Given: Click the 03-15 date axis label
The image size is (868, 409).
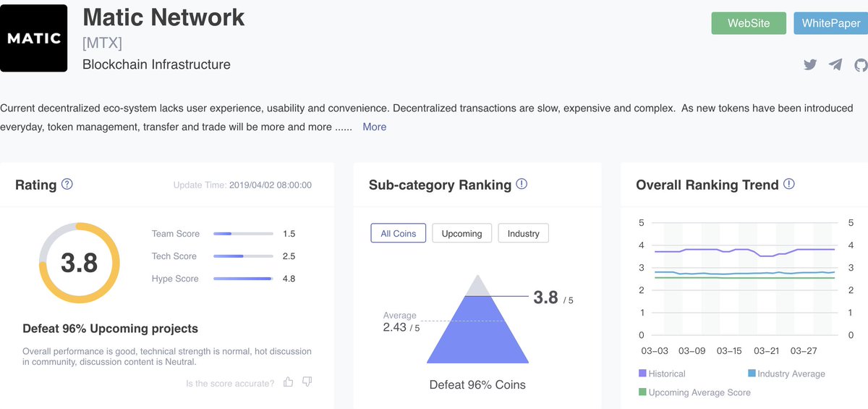Looking at the screenshot, I should pos(729,351).
